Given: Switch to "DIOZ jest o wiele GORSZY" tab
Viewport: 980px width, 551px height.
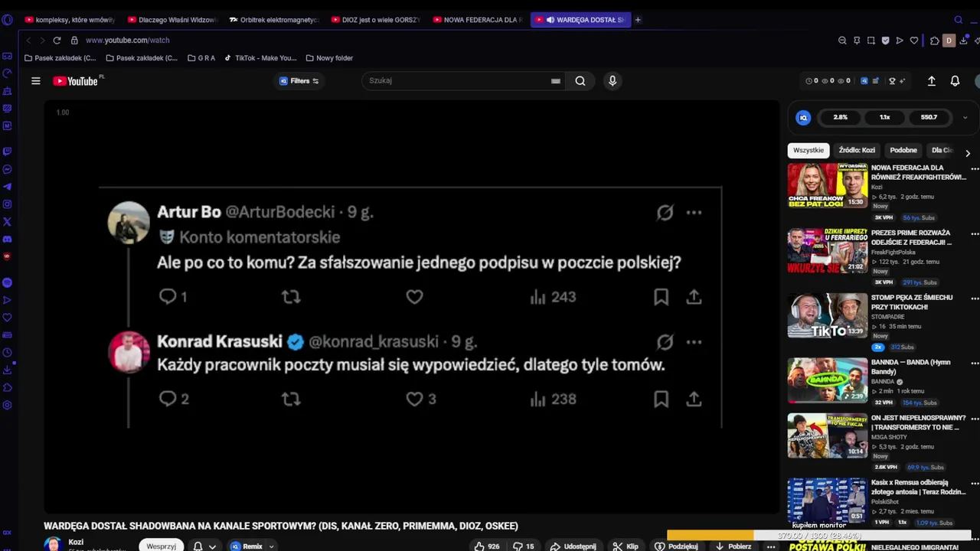Looking at the screenshot, I should tap(376, 20).
